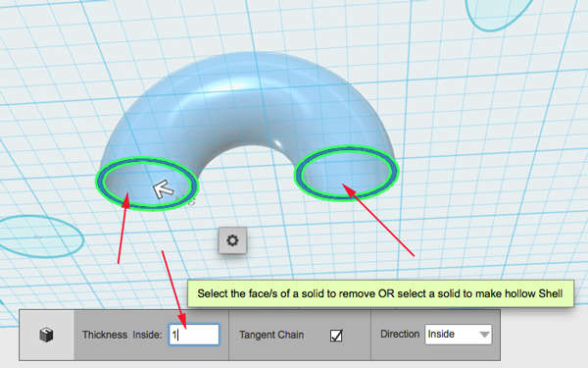This screenshot has width=588, height=368.
Task: Click the Direction dropdown arrow
Action: [484, 335]
